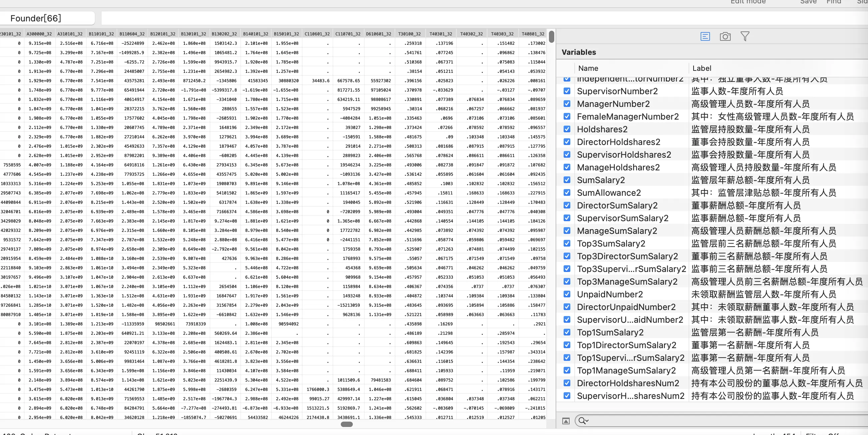The height and width of the screenshot is (435, 868).
Task: Click the panel collapse triangle icon
Action: click(x=566, y=421)
